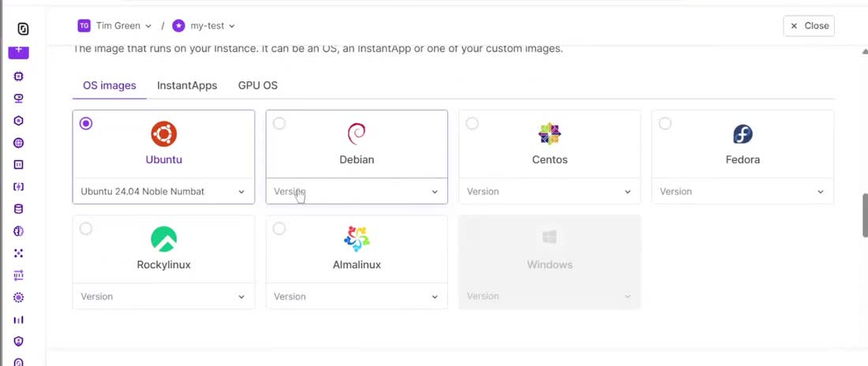The height and width of the screenshot is (366, 868).
Task: Click the Close button
Action: pyautogui.click(x=809, y=26)
